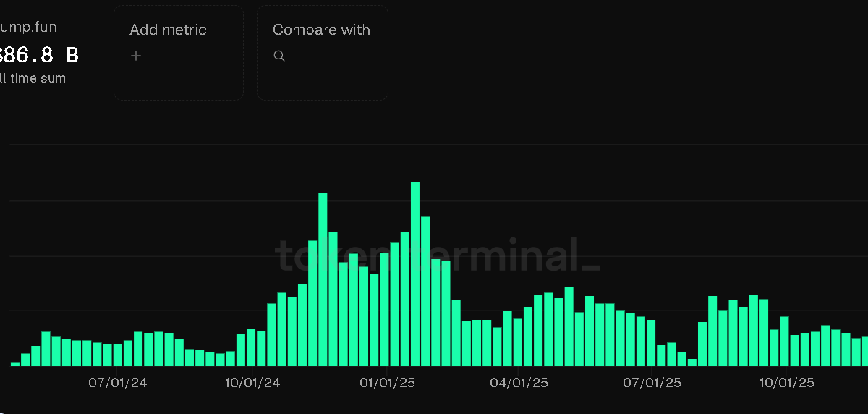Select the bar immediately right of the tallest bar
Viewport: 868px width, 414px height.
click(425, 291)
